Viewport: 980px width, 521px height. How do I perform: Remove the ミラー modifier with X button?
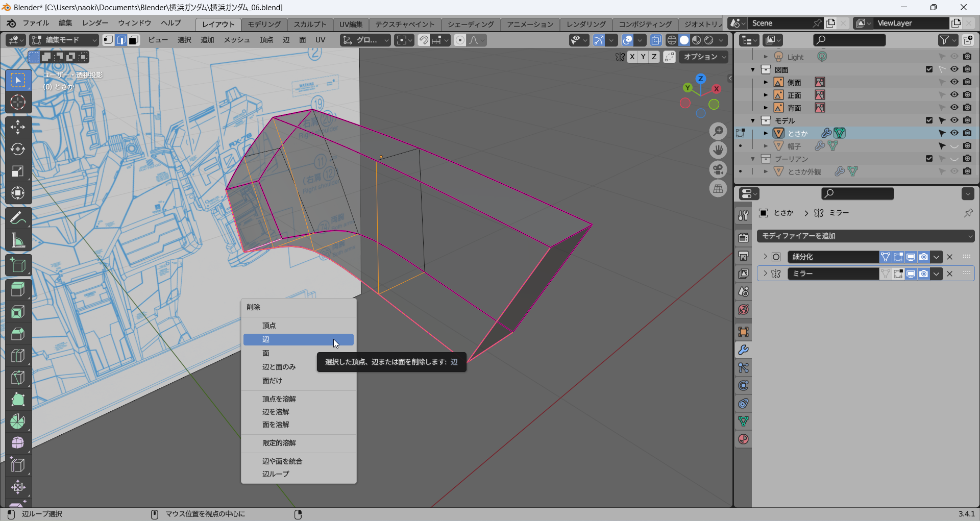(x=950, y=274)
